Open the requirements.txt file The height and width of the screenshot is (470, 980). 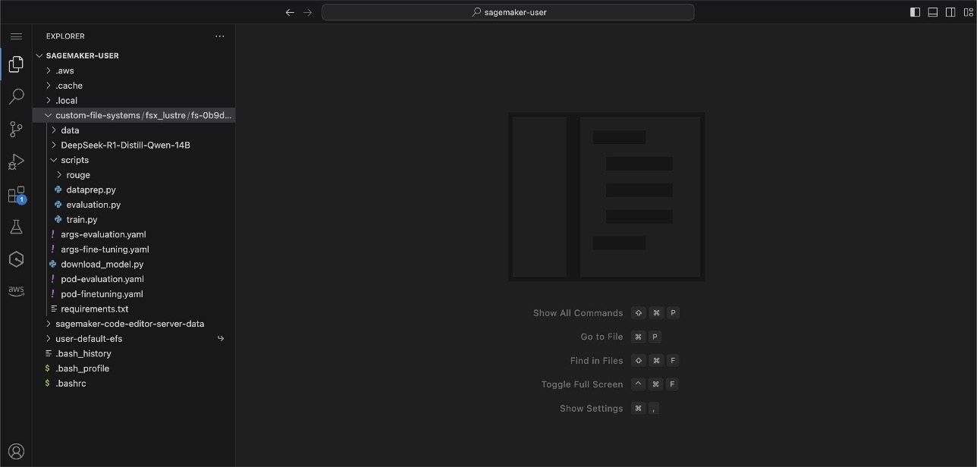pos(133,309)
